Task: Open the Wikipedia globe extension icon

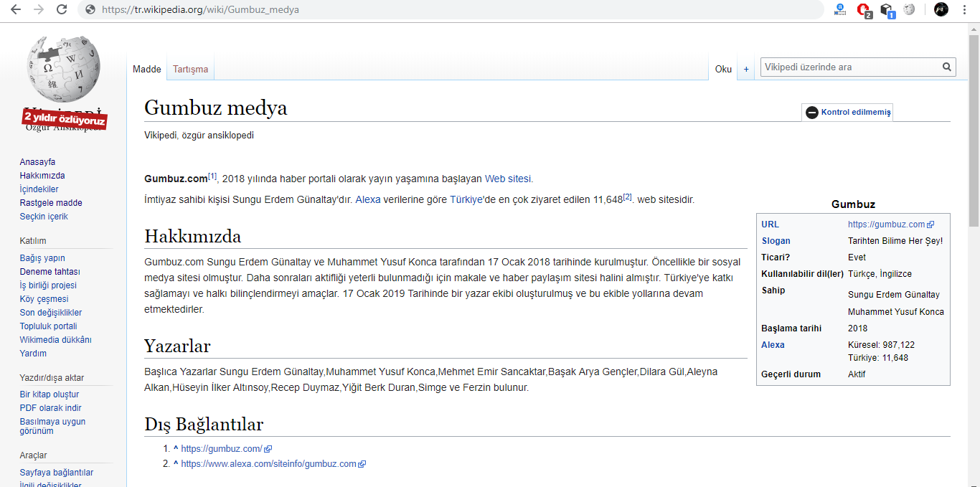Action: pos(910,10)
